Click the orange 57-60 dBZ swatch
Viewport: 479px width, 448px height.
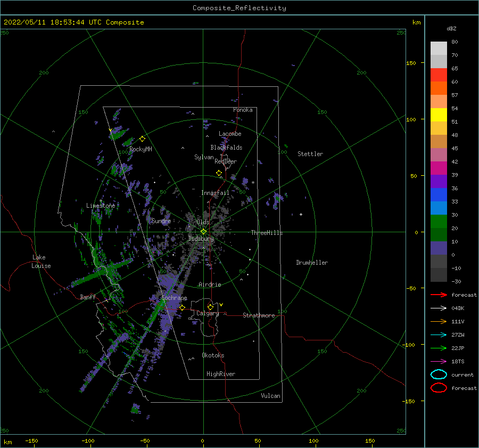click(439, 88)
